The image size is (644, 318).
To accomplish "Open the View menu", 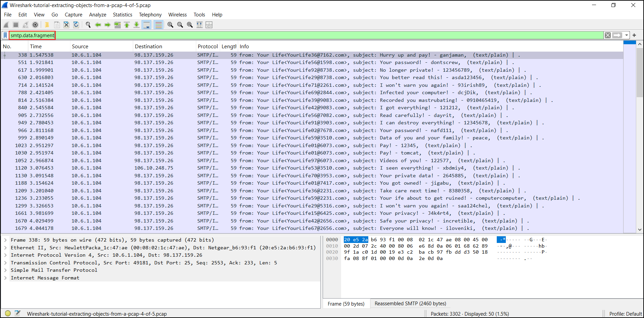I will click(x=39, y=15).
